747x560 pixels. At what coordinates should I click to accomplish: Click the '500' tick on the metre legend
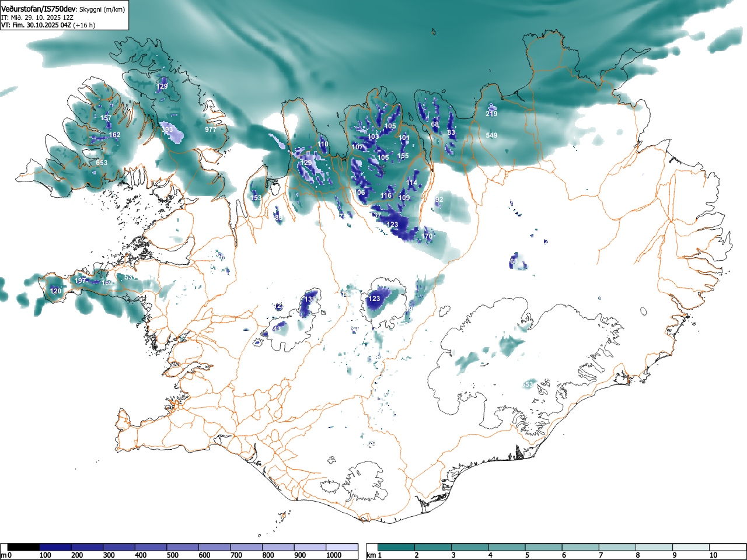[x=172, y=555]
